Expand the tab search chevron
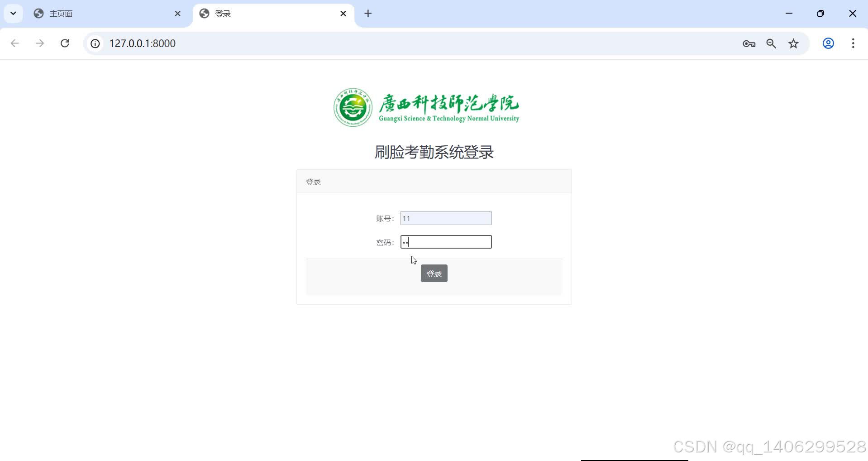The width and height of the screenshot is (868, 461). pyautogui.click(x=13, y=14)
